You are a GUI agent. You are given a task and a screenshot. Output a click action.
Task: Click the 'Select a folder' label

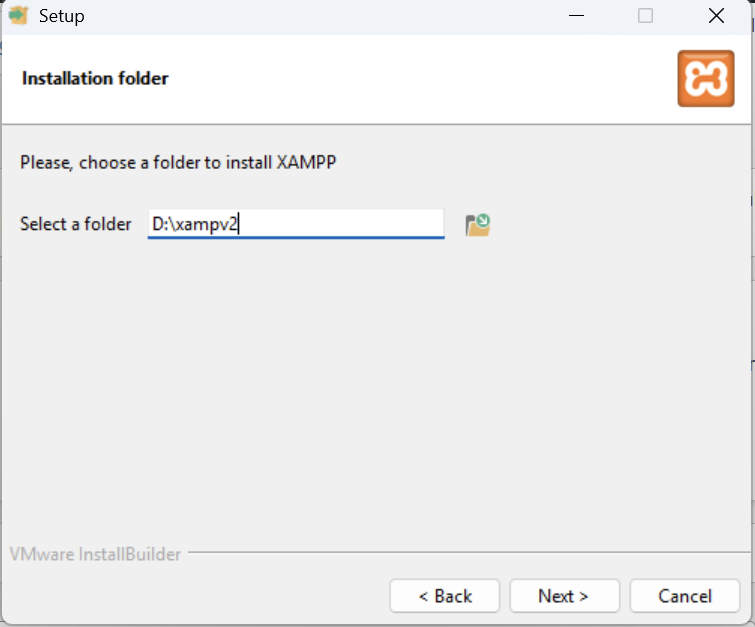76,224
